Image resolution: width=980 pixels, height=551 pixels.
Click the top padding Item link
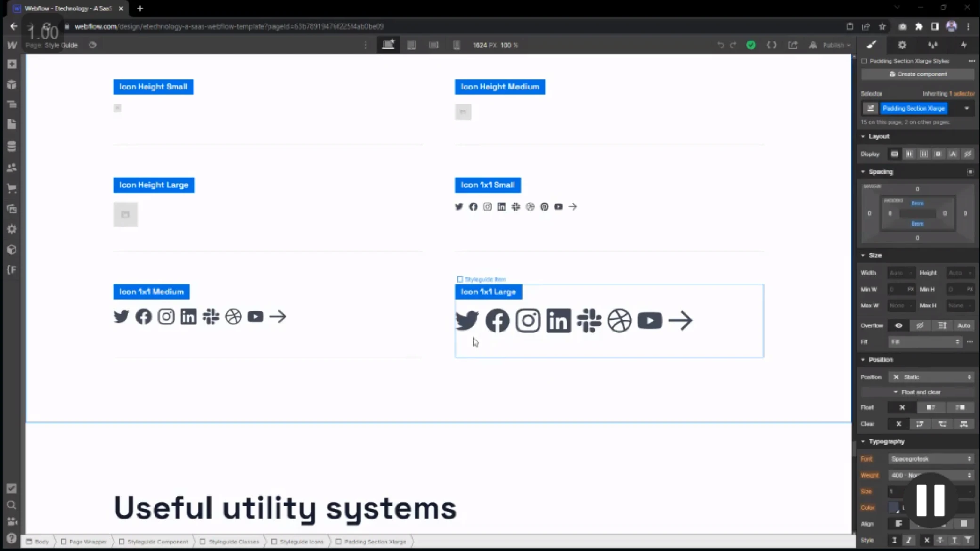pyautogui.click(x=918, y=203)
